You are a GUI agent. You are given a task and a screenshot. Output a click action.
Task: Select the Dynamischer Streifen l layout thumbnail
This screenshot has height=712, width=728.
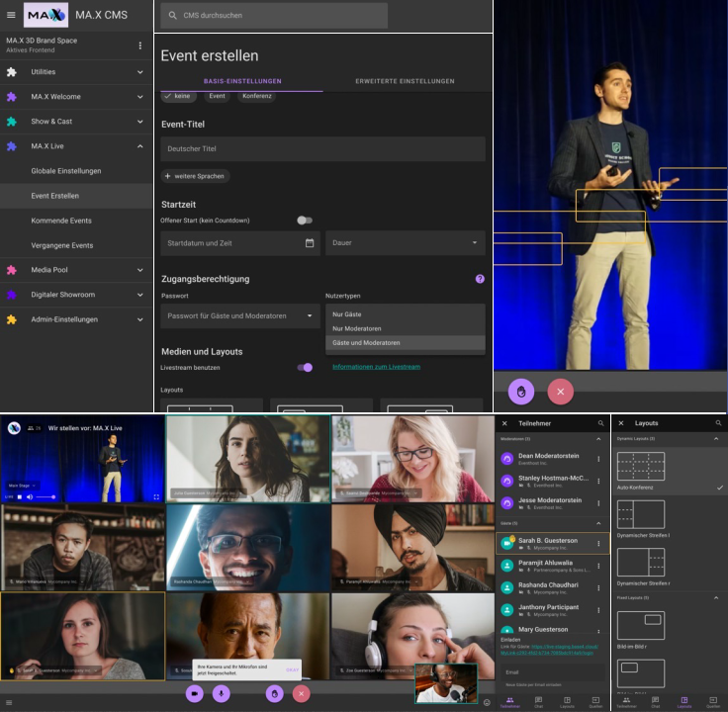(x=641, y=513)
